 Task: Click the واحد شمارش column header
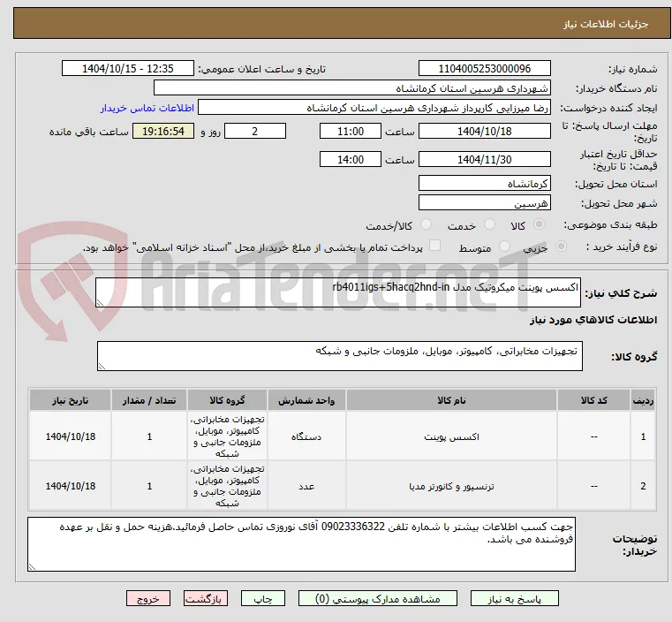click(x=306, y=400)
